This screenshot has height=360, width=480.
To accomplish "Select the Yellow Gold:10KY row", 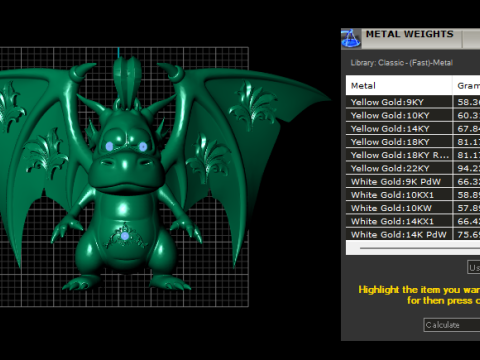I will (413, 115).
